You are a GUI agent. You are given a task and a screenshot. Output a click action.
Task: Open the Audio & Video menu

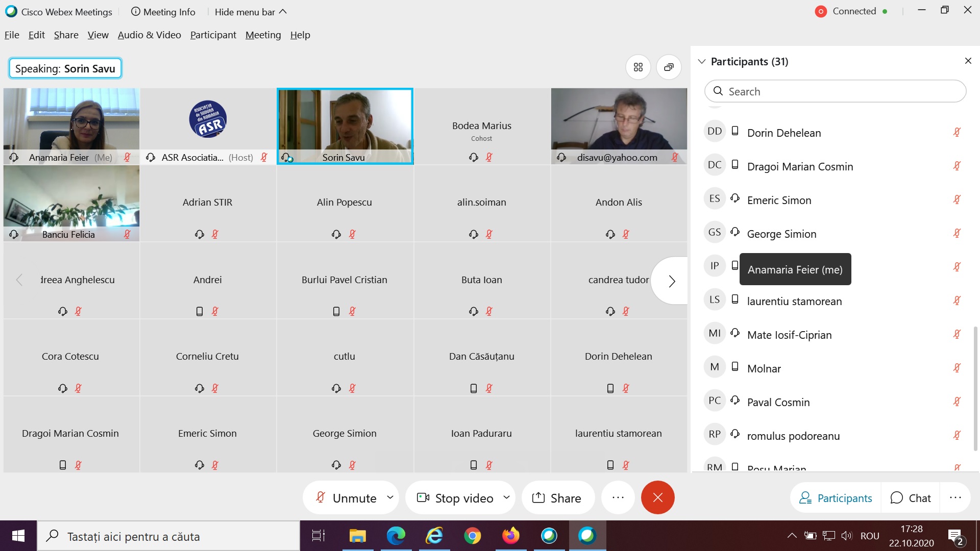[149, 35]
